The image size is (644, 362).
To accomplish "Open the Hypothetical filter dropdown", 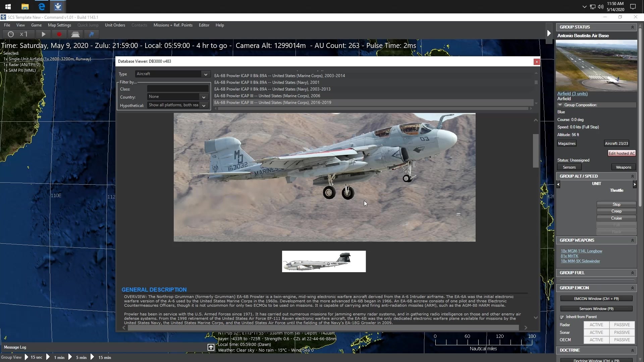I will [178, 105].
